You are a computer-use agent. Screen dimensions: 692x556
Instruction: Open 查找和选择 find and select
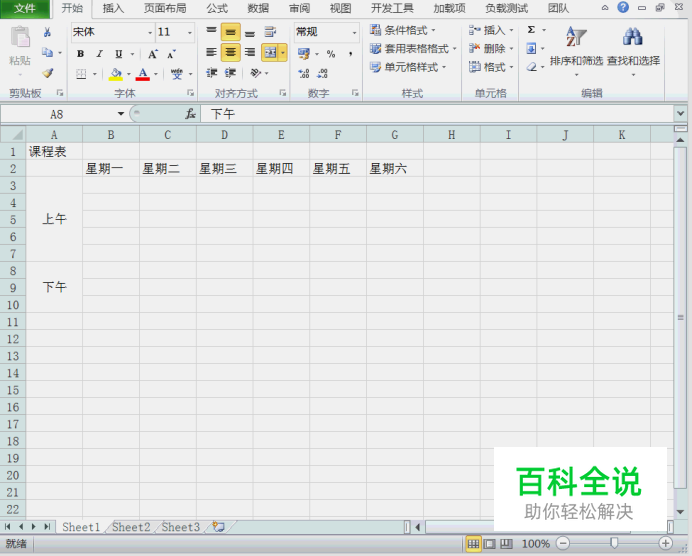pyautogui.click(x=633, y=51)
